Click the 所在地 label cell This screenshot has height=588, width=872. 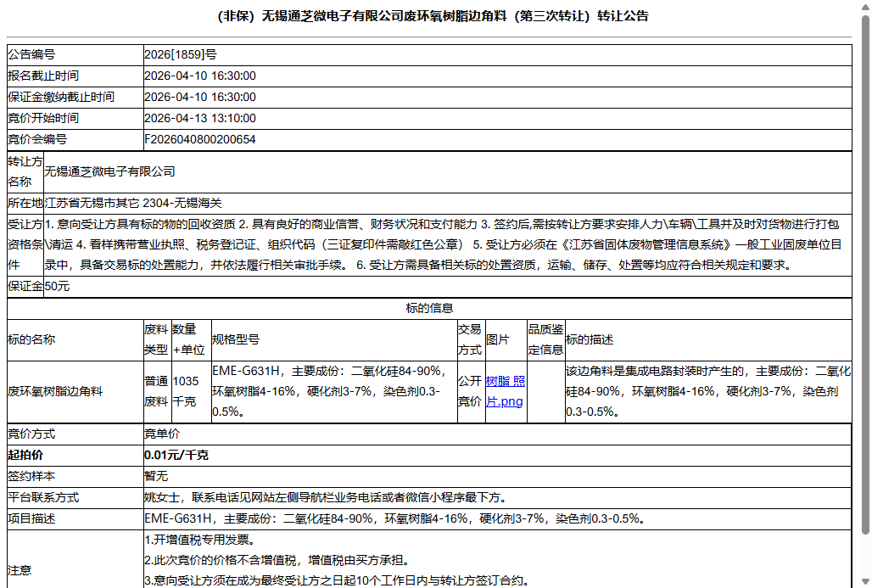pyautogui.click(x=25, y=203)
